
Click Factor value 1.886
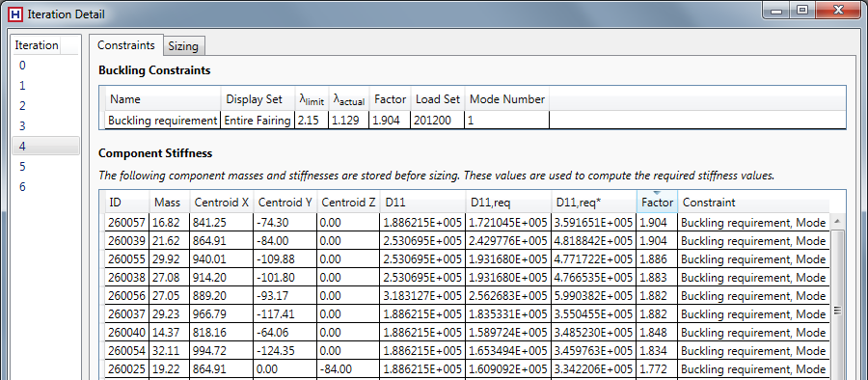coord(657,259)
